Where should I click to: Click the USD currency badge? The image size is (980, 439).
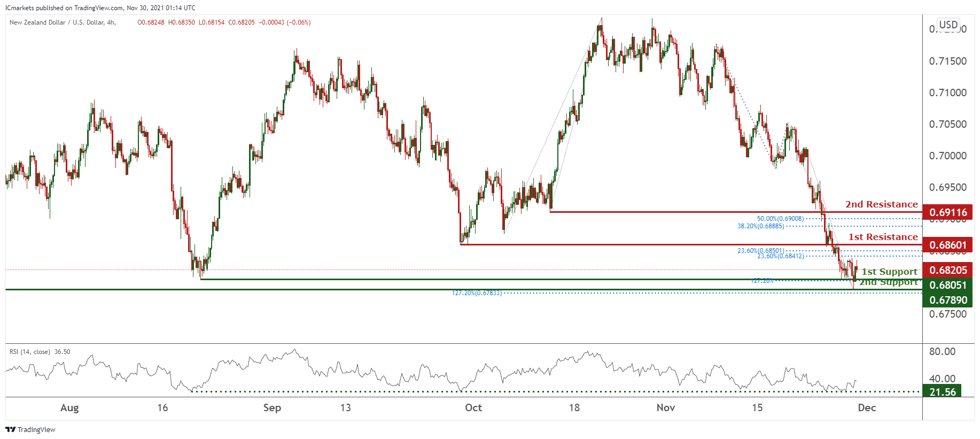(x=948, y=25)
